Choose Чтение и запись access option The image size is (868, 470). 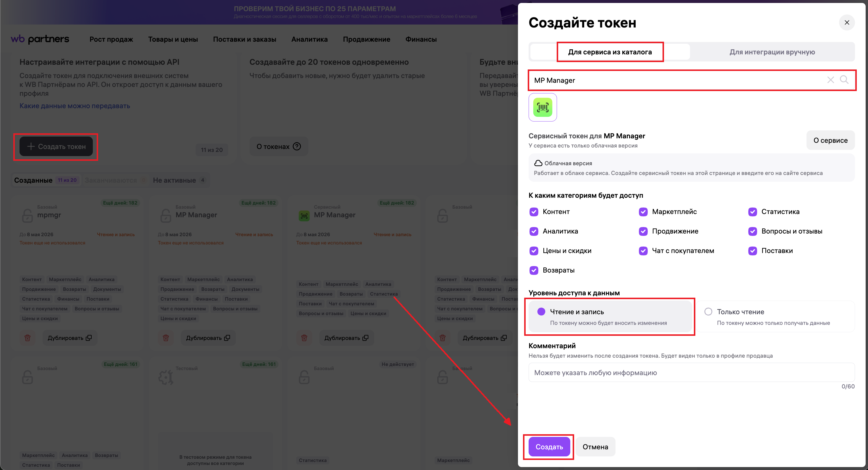(541, 312)
